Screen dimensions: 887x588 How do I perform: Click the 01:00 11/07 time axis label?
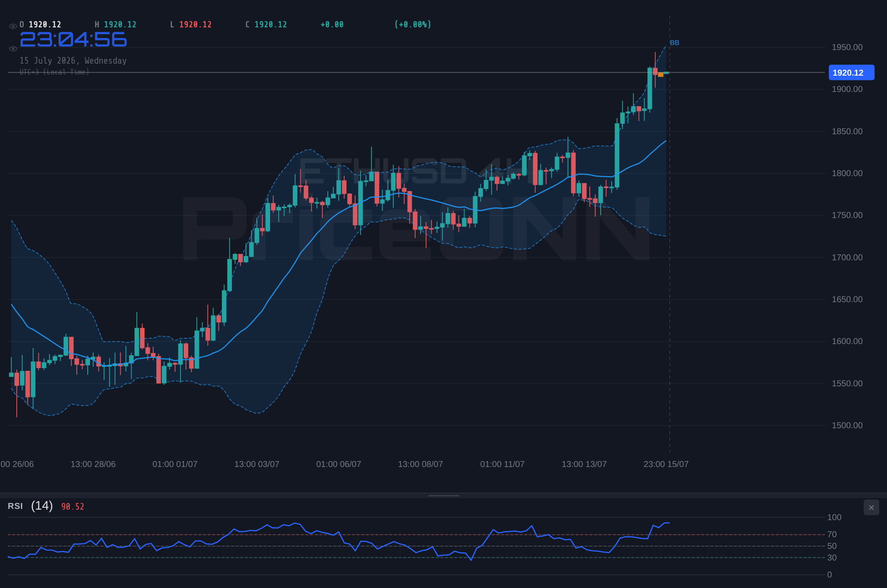point(502,464)
